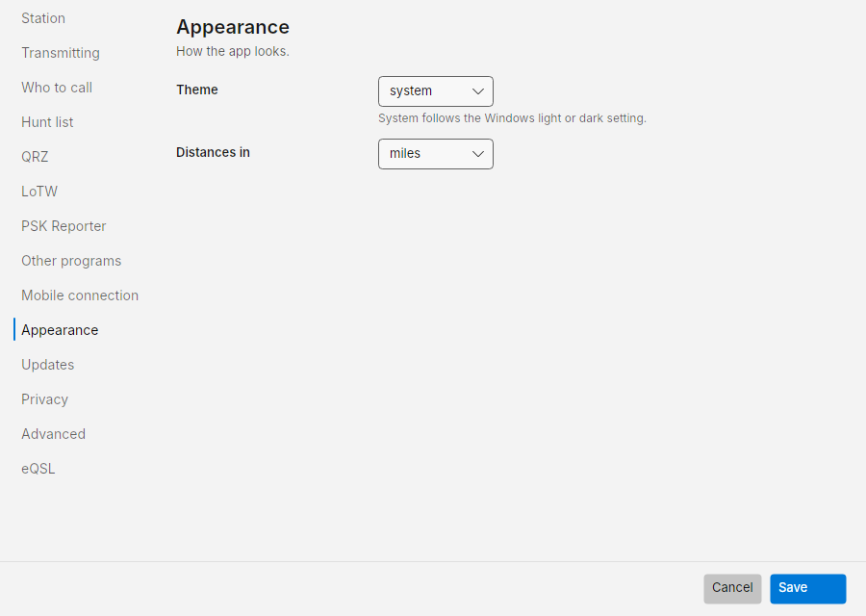Open the Station settings section
866x616 pixels.
pyautogui.click(x=43, y=18)
